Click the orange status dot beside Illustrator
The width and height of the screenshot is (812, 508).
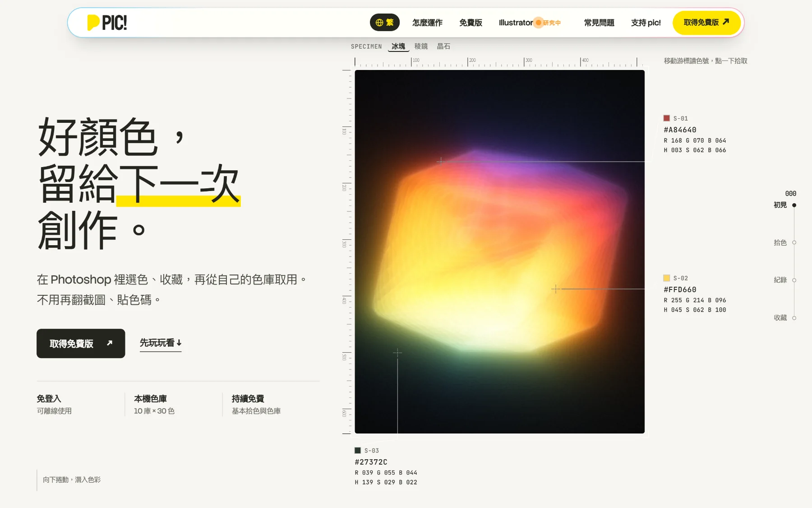(538, 23)
